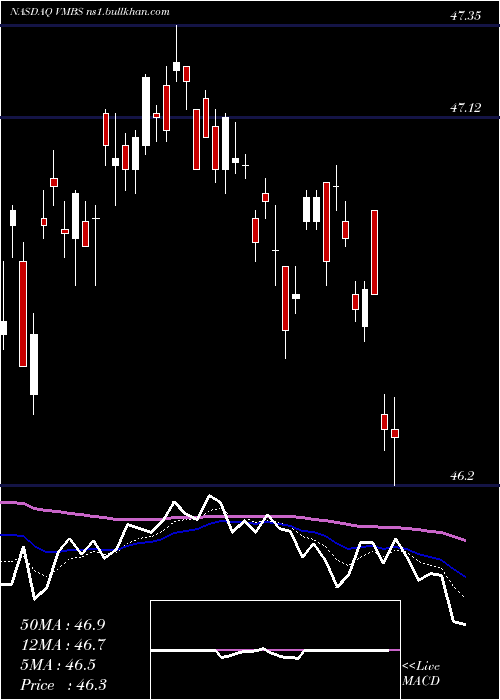Screen dimensions: 500x700
Task: Click the 'NASDAQ VMBS ns1.bullkhan.com' title text
Action: tap(89, 12)
